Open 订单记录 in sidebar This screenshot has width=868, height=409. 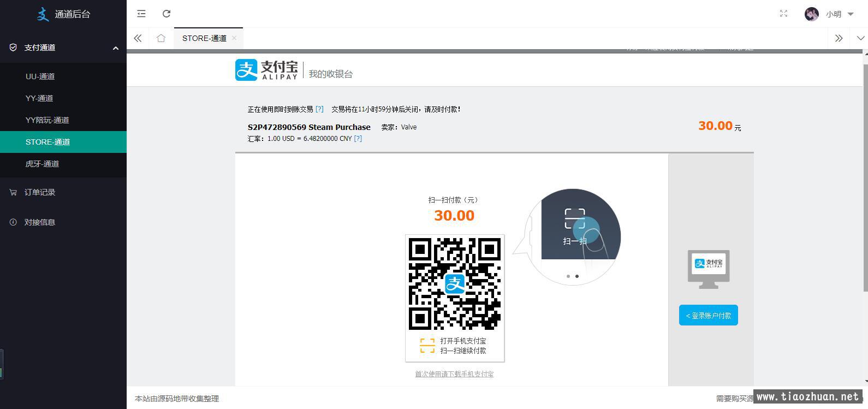tap(40, 192)
